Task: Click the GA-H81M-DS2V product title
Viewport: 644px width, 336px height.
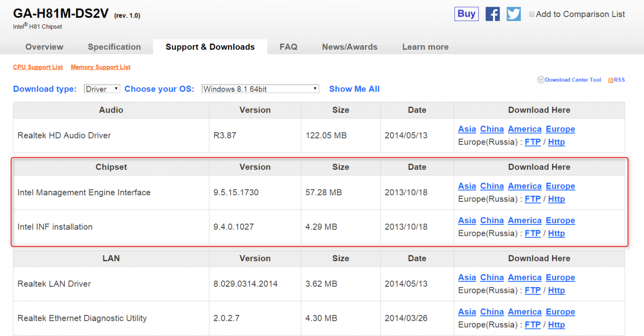Action: click(61, 13)
